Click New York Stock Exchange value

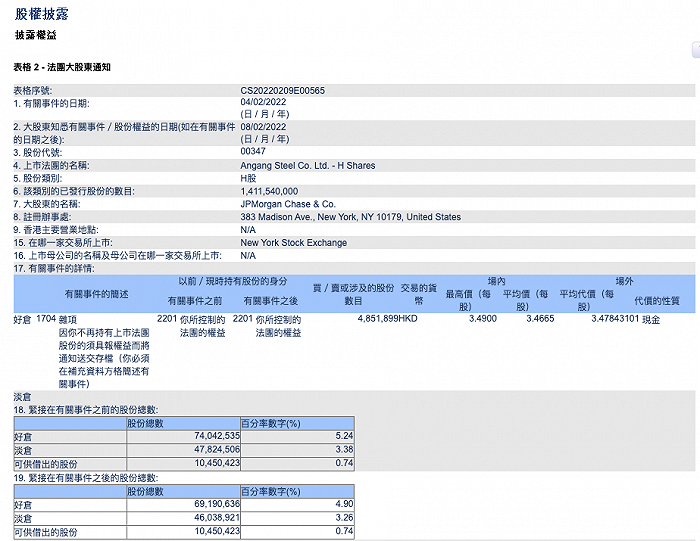pos(293,243)
